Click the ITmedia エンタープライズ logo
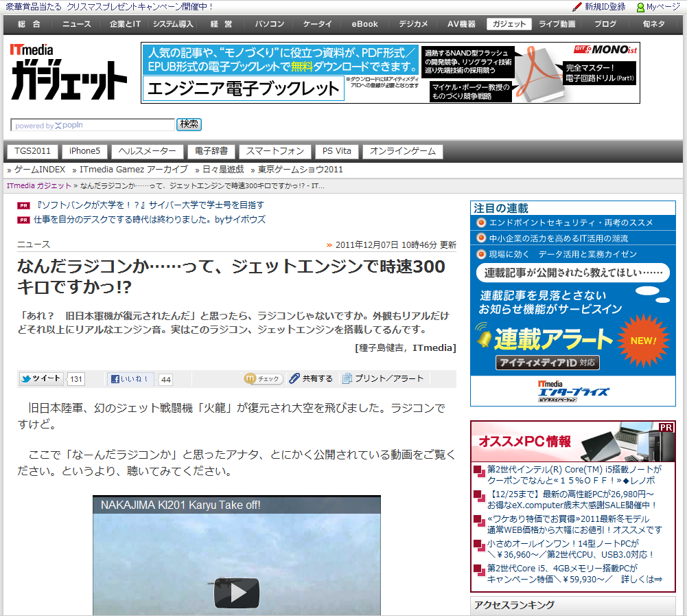Screen dimensions: 687x616 (x=572, y=391)
